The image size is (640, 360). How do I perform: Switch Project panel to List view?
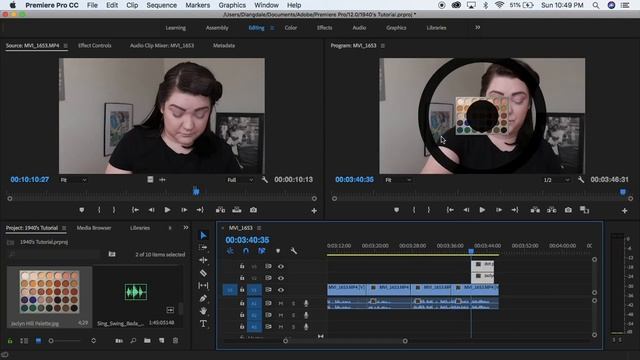(24, 340)
